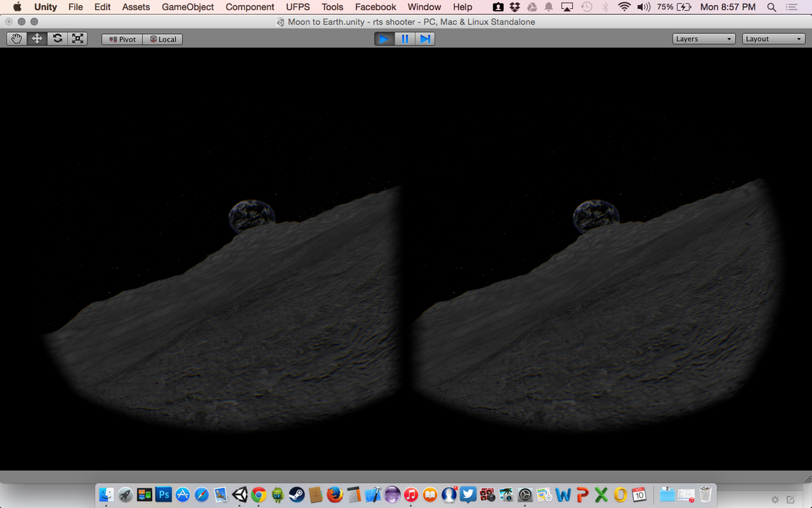The width and height of the screenshot is (812, 508).
Task: Open Steam from the Dock
Action: (x=296, y=495)
